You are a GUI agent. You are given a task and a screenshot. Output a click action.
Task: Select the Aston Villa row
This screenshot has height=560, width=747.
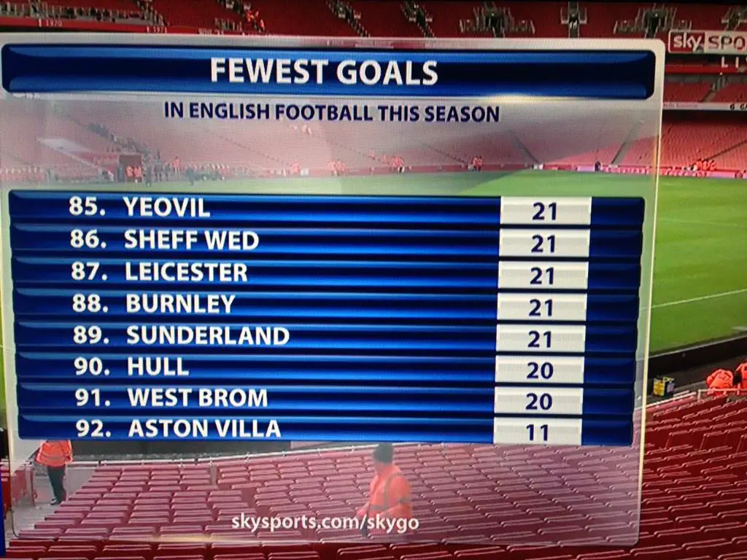(326, 429)
